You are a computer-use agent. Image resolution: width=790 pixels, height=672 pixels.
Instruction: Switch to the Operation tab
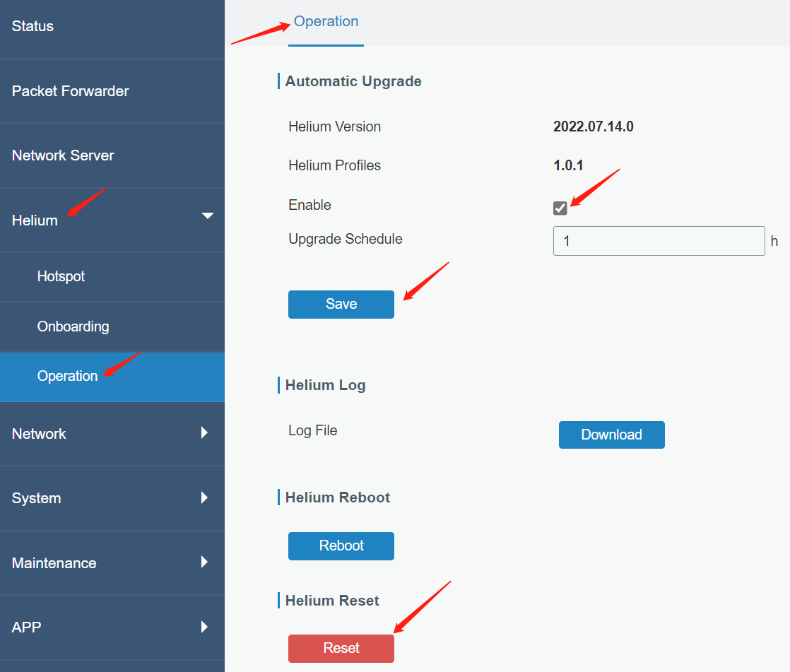[x=326, y=22]
